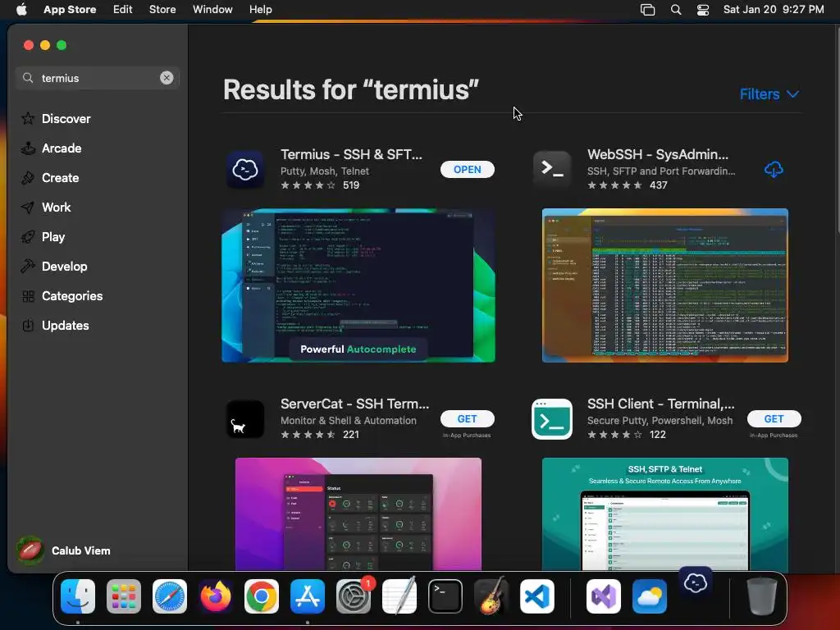Open the Weather app from the Dock

pos(650,596)
